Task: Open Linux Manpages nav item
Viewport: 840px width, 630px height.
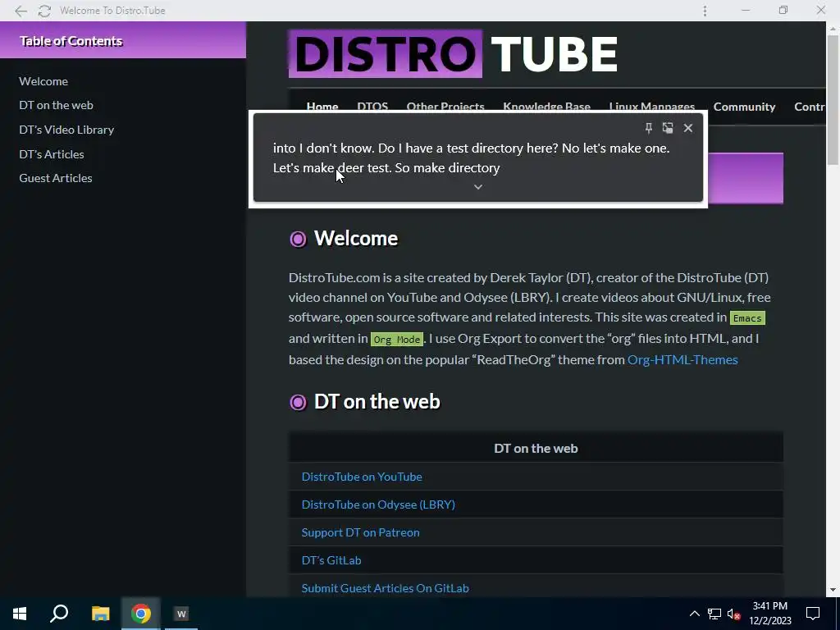Action: pos(651,107)
